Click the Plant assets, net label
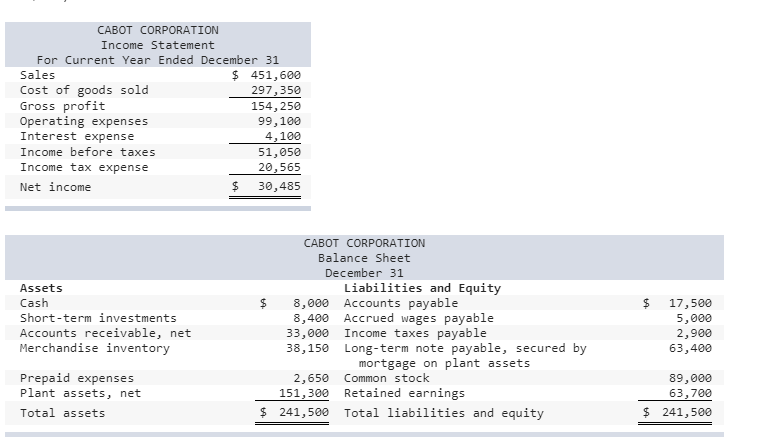 click(x=80, y=393)
